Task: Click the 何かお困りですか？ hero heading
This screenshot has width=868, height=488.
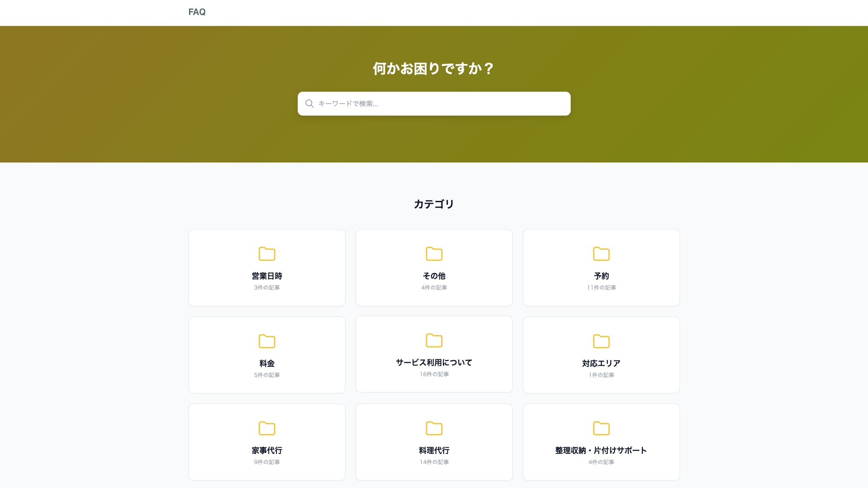Action: click(434, 68)
